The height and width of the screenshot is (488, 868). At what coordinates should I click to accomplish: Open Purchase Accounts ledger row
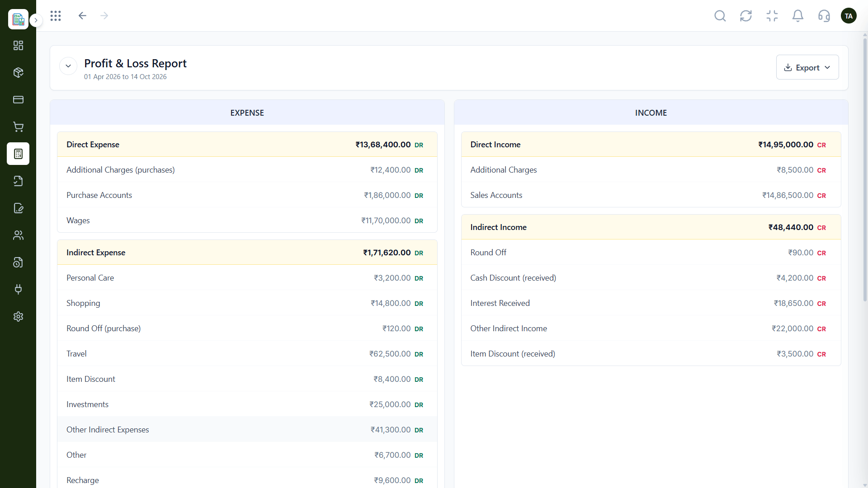(x=247, y=195)
